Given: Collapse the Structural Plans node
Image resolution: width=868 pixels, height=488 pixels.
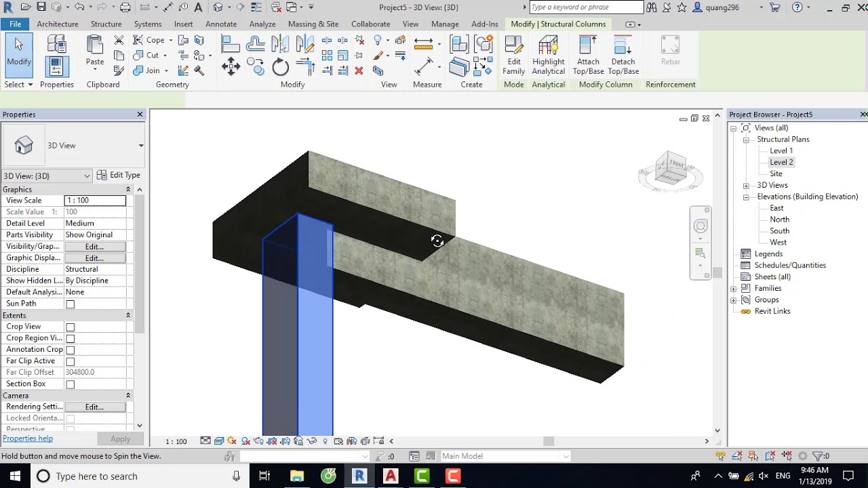Looking at the screenshot, I should point(745,140).
